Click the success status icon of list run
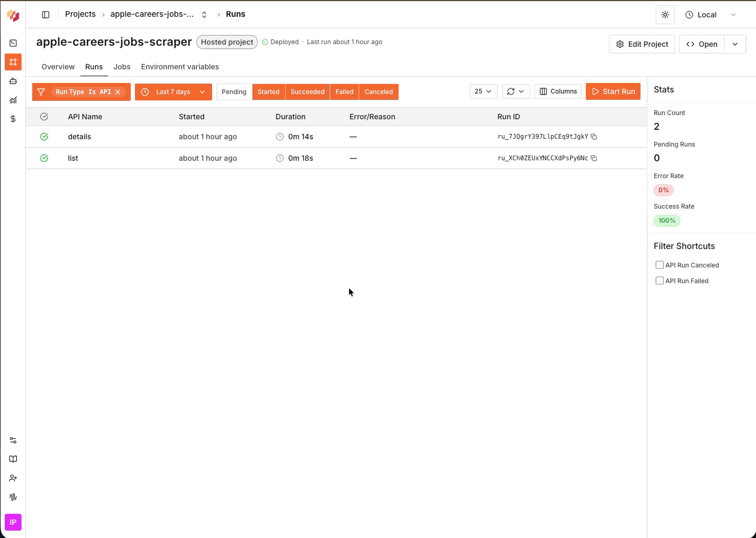 (44, 158)
